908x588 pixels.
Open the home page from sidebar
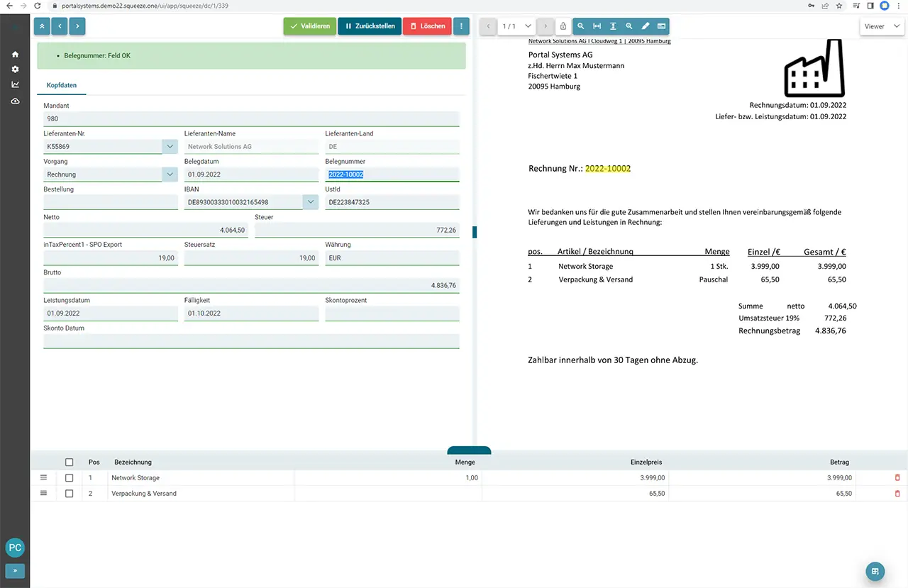tap(15, 55)
